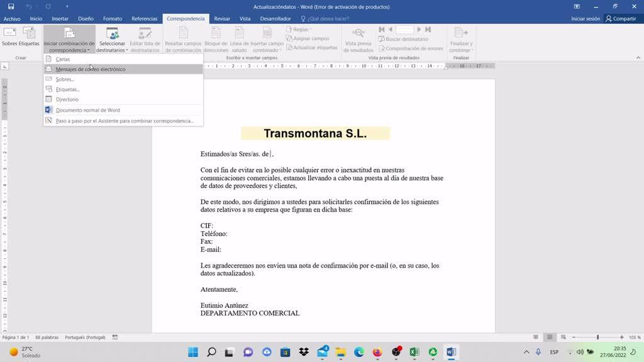Click the record number input field
Viewport: 644px width, 362px height.
404,30
